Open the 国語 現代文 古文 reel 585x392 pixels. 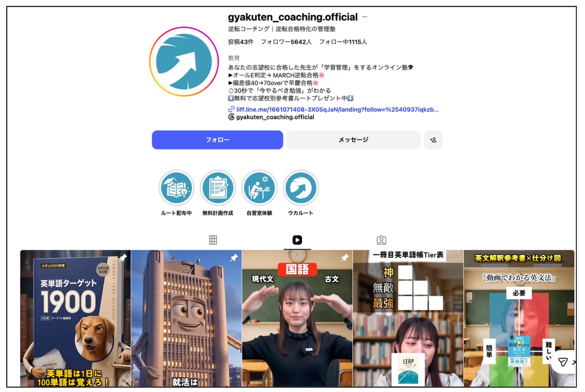(x=297, y=318)
